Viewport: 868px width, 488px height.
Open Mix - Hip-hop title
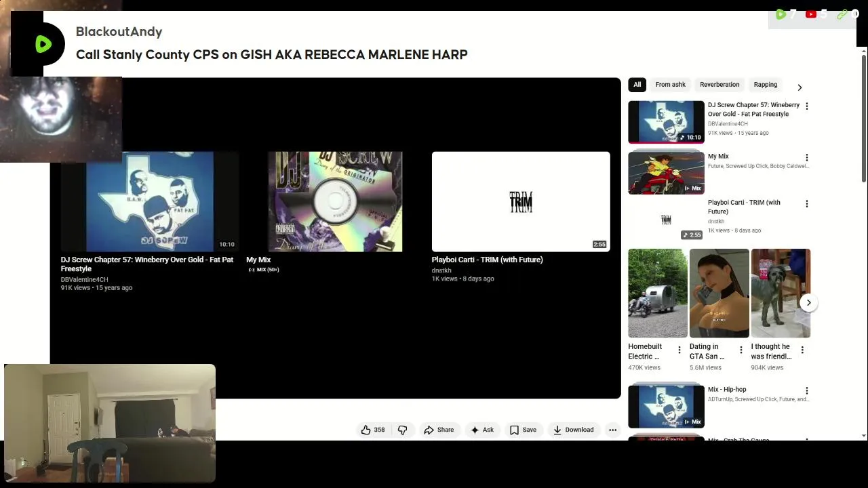[727, 390]
